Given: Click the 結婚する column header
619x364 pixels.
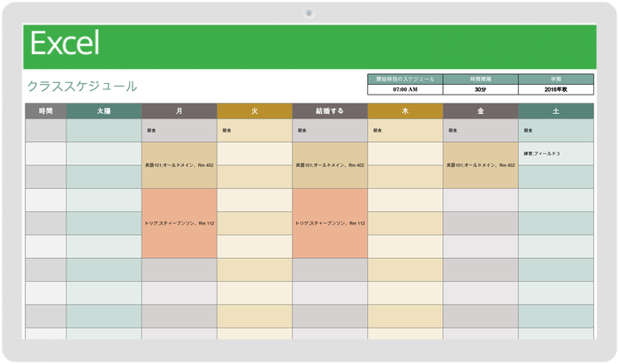Looking at the screenshot, I should [x=330, y=111].
